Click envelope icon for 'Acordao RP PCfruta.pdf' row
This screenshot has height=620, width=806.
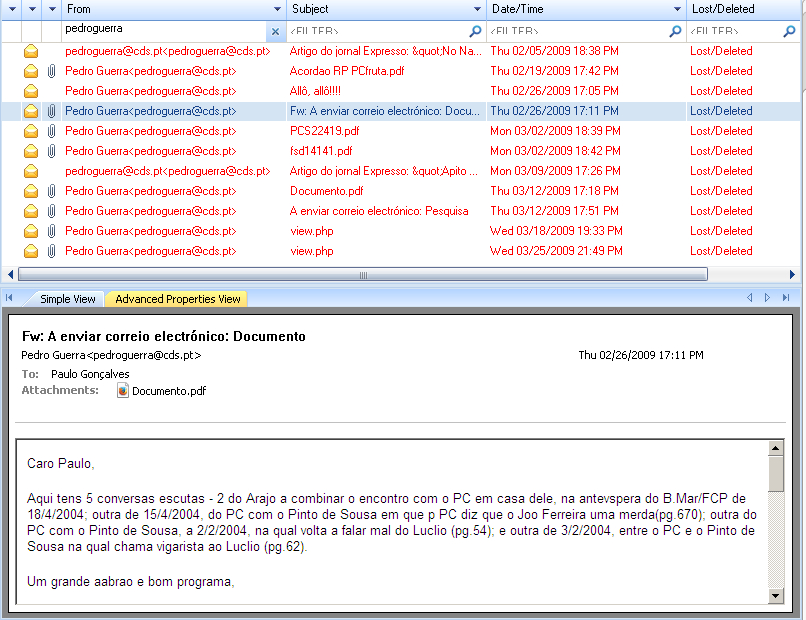tap(31, 71)
